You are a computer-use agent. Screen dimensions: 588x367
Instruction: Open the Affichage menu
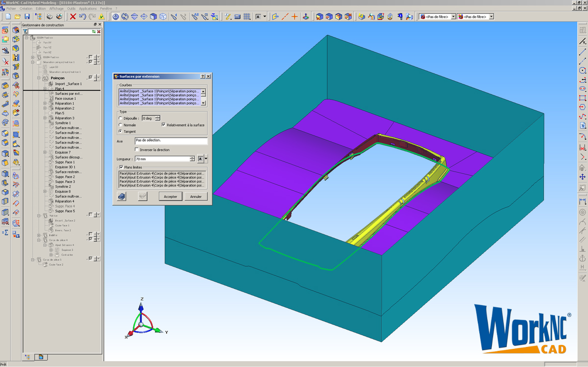[56, 8]
